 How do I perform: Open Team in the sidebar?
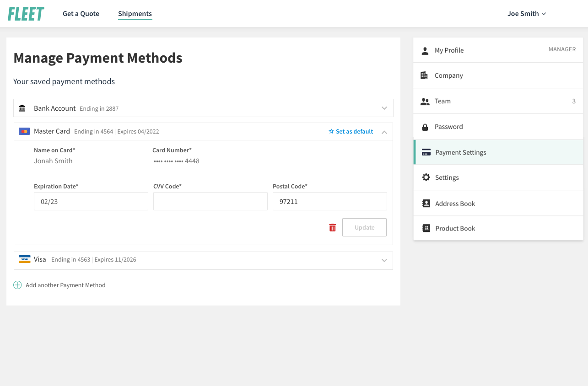pos(442,101)
